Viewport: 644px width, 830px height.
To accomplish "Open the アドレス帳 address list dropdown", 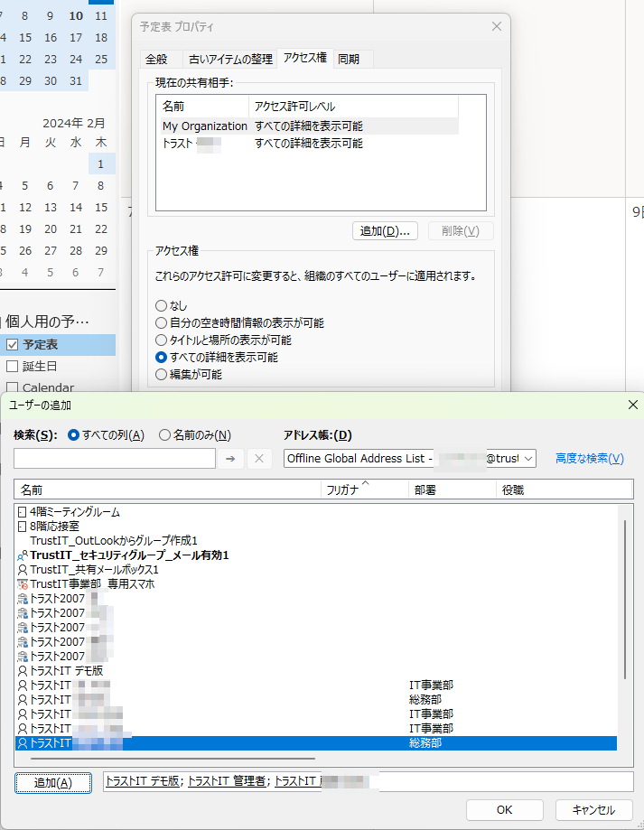I will 528,459.
